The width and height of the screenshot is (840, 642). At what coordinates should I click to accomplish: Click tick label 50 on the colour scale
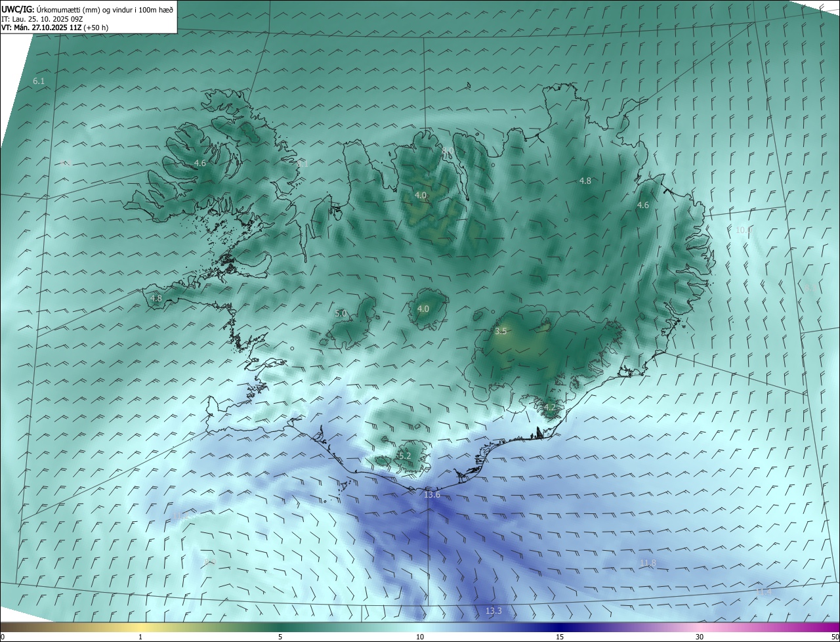point(835,637)
